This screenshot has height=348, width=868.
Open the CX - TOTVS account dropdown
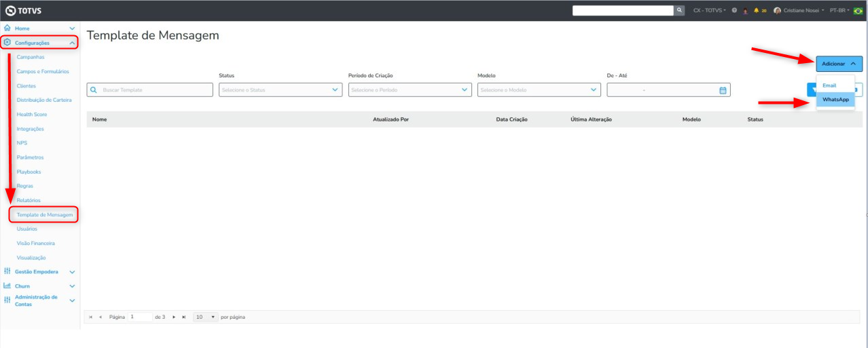click(710, 11)
